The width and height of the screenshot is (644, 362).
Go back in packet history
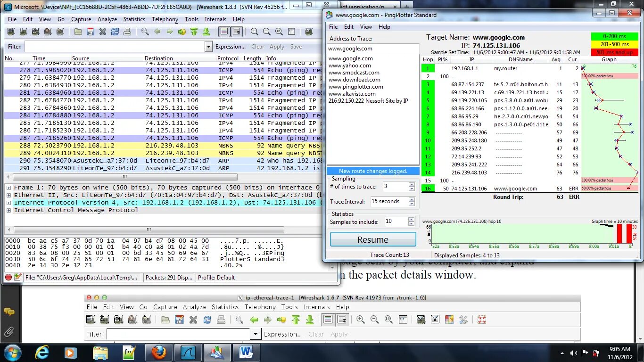click(157, 32)
